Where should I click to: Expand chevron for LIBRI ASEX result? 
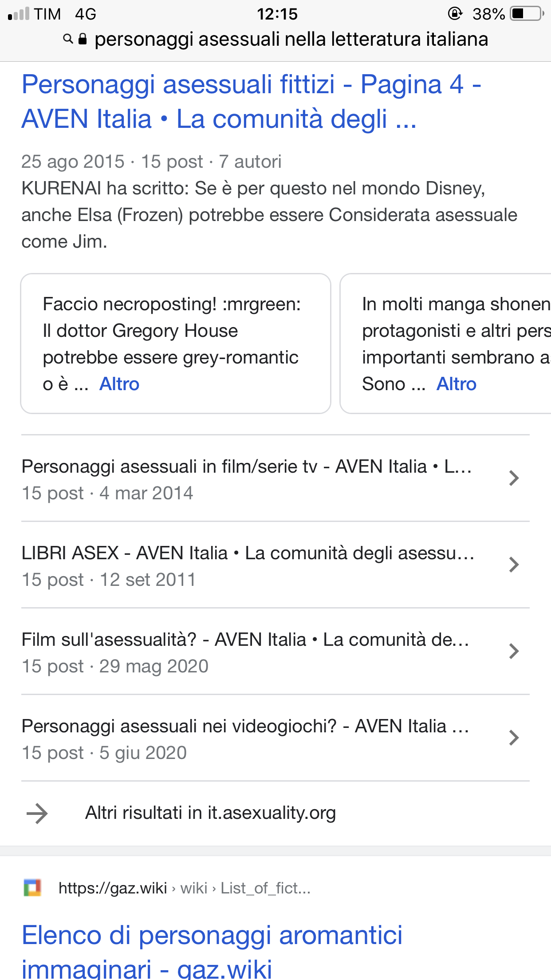(x=514, y=565)
